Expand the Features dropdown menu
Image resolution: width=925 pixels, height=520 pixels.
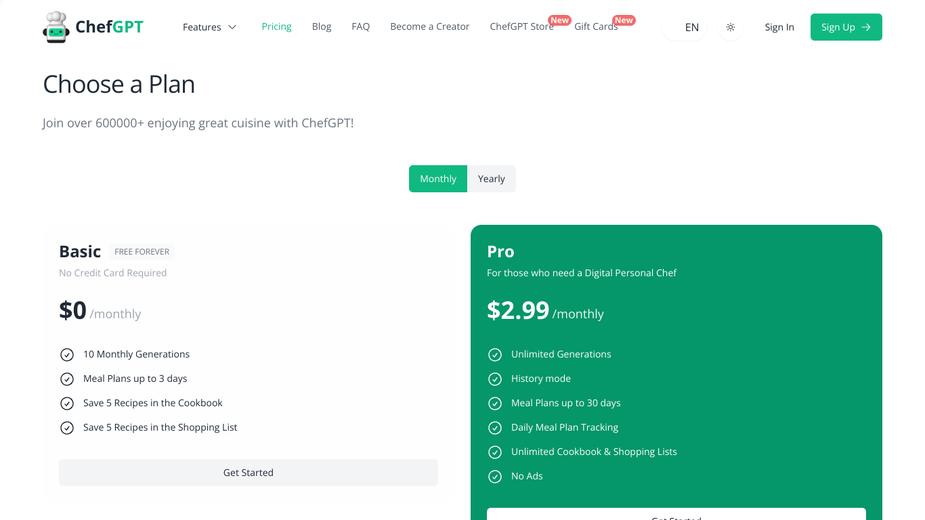(x=209, y=27)
